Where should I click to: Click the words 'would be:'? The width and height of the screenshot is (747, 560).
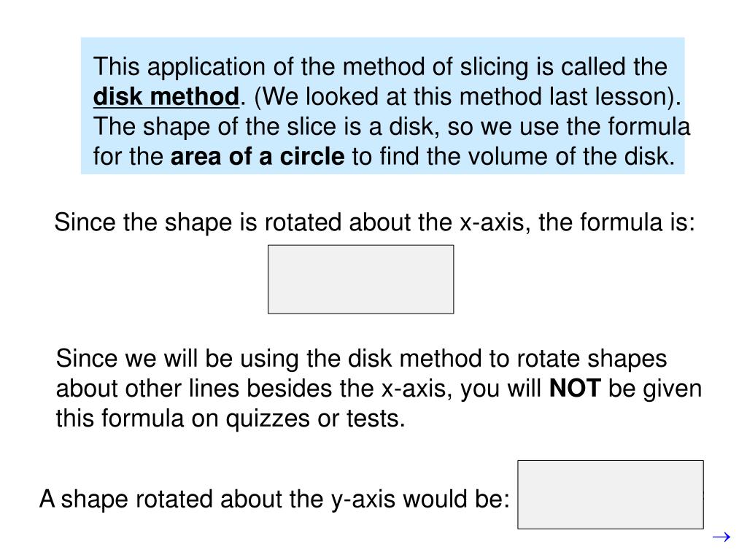click(457, 499)
